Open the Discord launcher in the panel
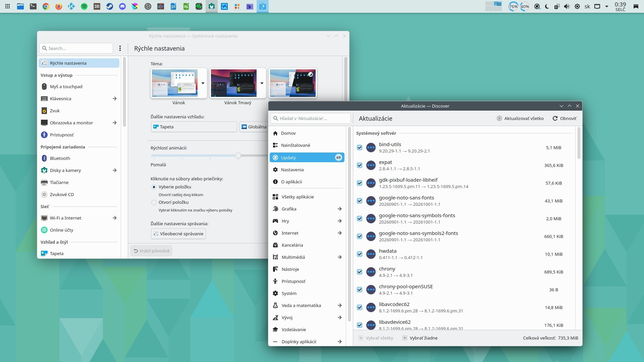Viewport: 644px width, 362px height. click(x=122, y=6)
